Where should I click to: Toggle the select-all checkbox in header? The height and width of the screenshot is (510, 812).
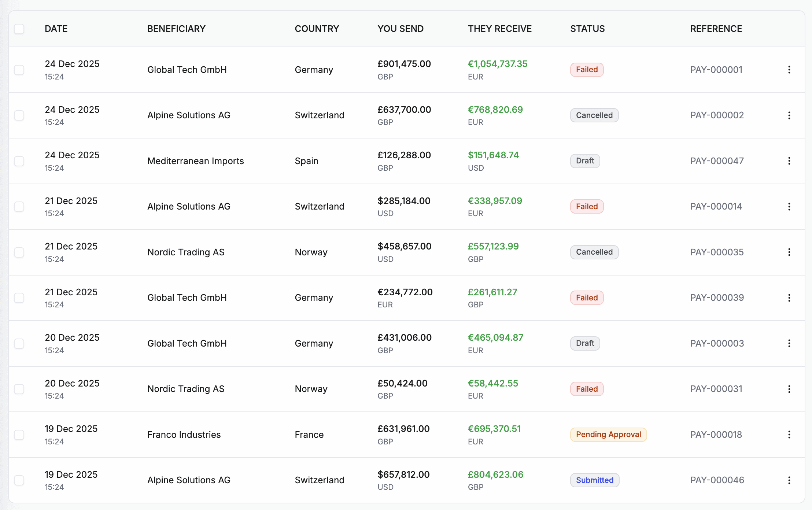(19, 29)
